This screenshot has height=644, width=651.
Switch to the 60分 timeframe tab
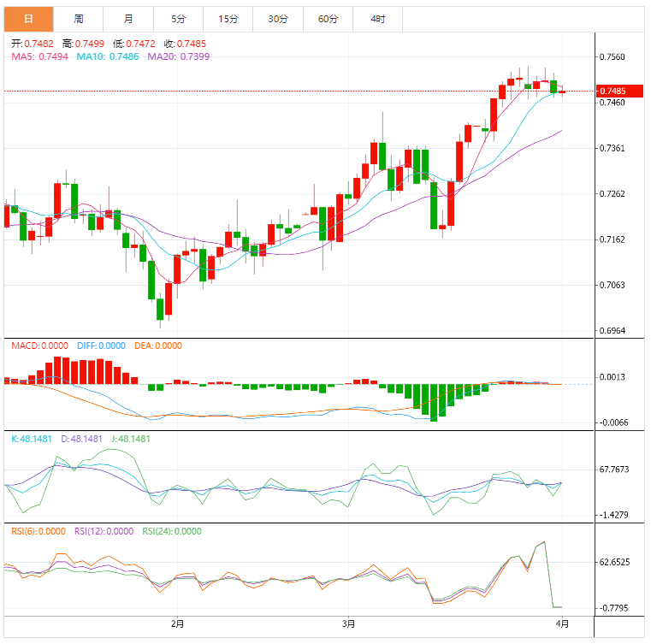point(328,18)
